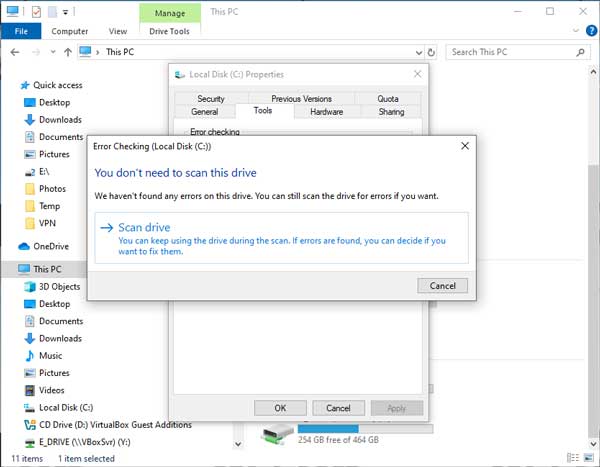Open the Drive Tools ribbon tab

pyautogui.click(x=170, y=31)
